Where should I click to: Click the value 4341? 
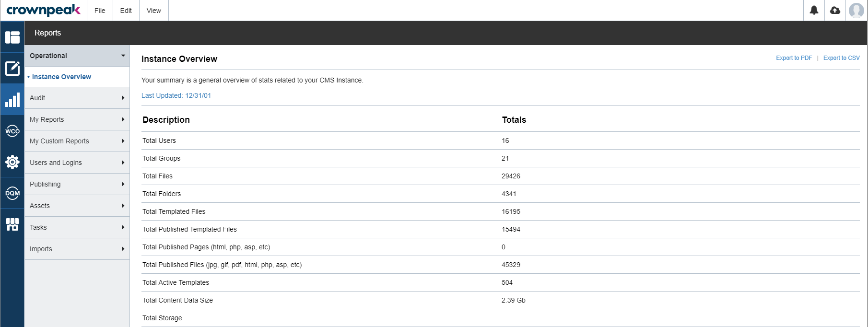tap(509, 194)
